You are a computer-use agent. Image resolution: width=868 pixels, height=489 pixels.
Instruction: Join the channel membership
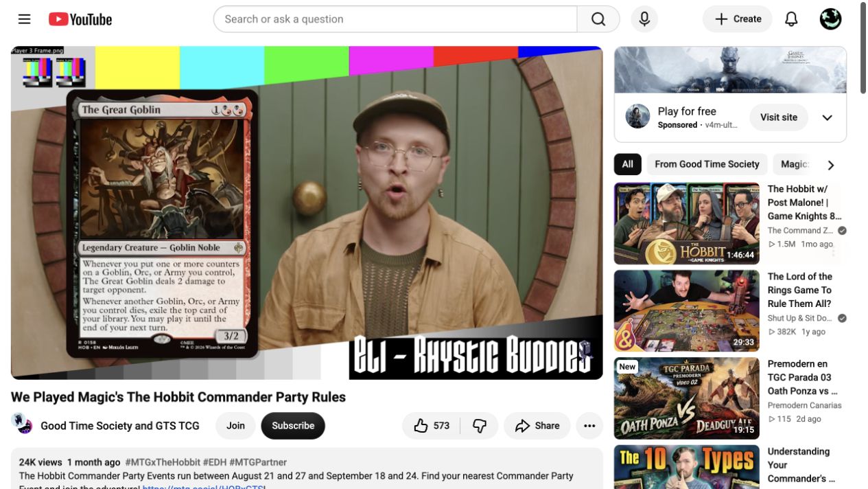tap(235, 426)
